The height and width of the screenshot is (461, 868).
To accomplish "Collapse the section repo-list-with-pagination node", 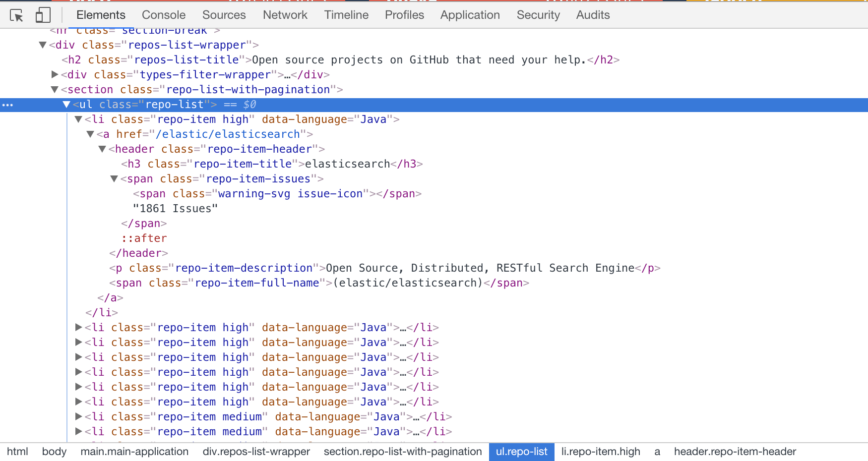I will [x=55, y=90].
